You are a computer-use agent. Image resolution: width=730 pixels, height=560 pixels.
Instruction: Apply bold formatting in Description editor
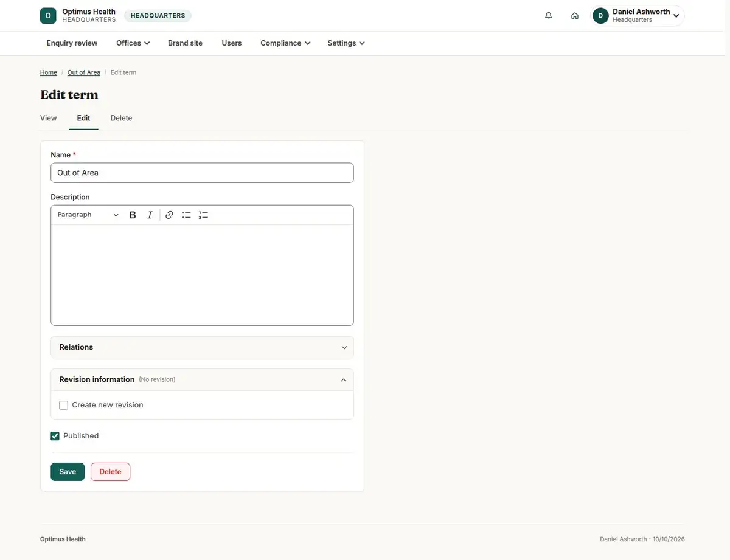tap(133, 215)
